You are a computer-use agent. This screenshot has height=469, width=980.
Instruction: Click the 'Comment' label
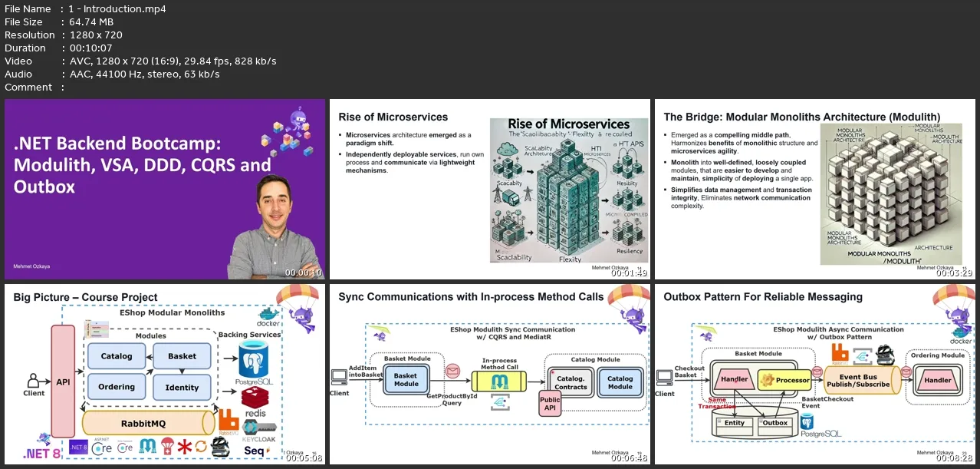[28, 87]
